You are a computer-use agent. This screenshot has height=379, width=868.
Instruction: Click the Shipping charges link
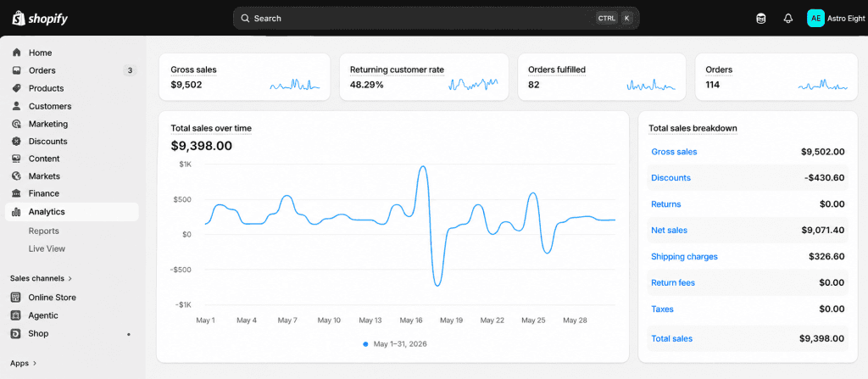coord(684,257)
